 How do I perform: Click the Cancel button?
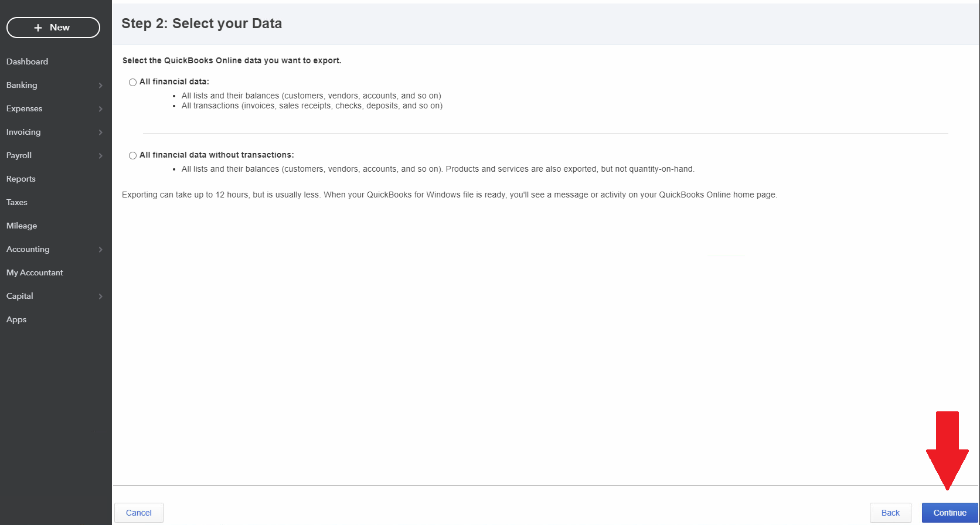click(139, 513)
